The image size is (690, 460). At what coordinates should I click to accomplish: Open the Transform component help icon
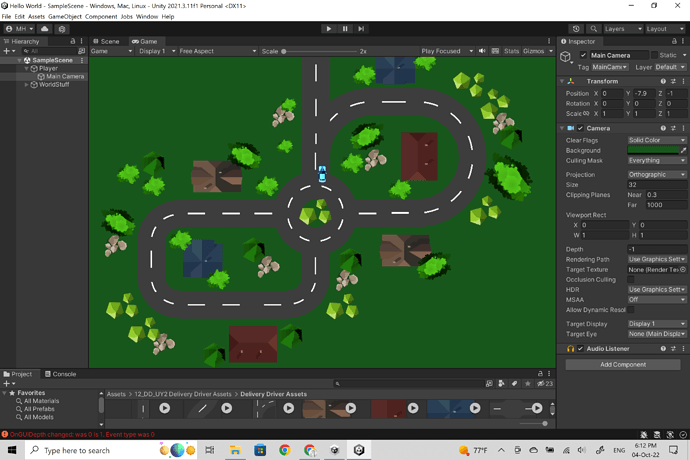point(663,81)
